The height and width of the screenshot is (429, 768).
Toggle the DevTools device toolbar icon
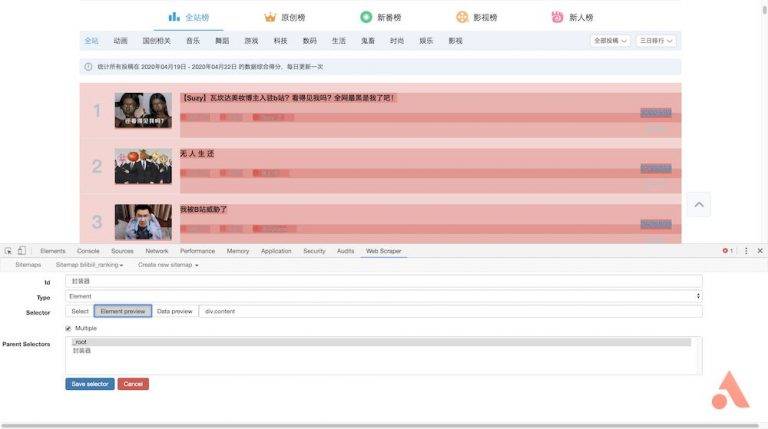tap(22, 251)
